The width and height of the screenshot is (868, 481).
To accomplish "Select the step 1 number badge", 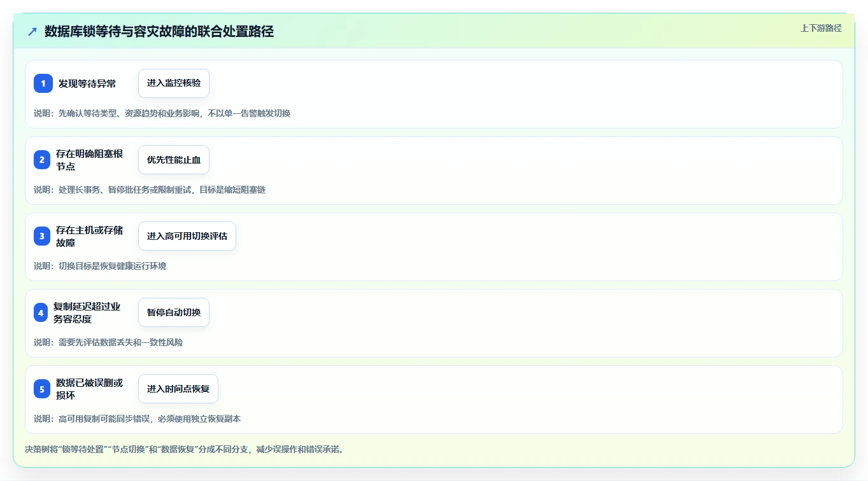I will point(43,83).
